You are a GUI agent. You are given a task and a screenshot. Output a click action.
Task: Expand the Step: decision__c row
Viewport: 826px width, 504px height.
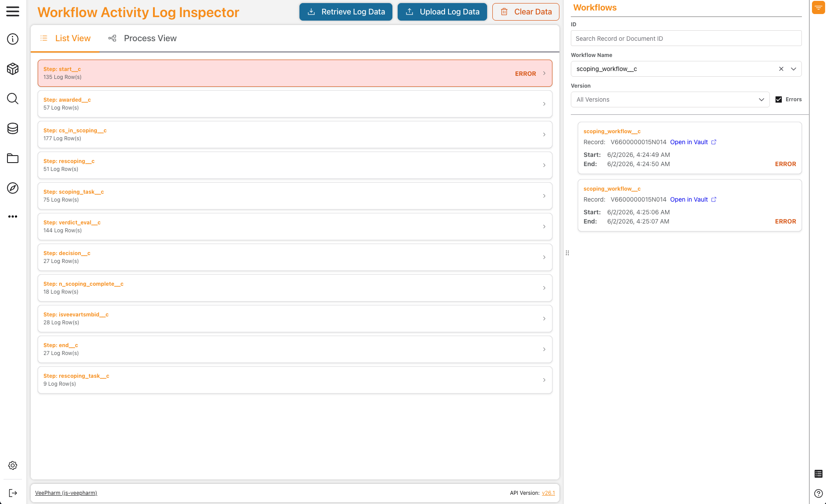coord(295,257)
